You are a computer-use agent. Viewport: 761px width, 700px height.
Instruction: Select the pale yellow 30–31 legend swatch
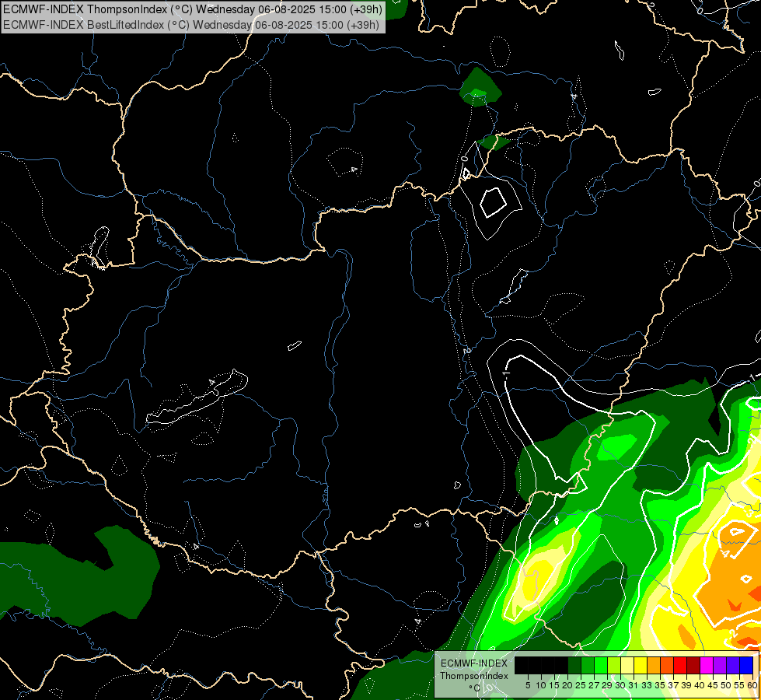627,666
